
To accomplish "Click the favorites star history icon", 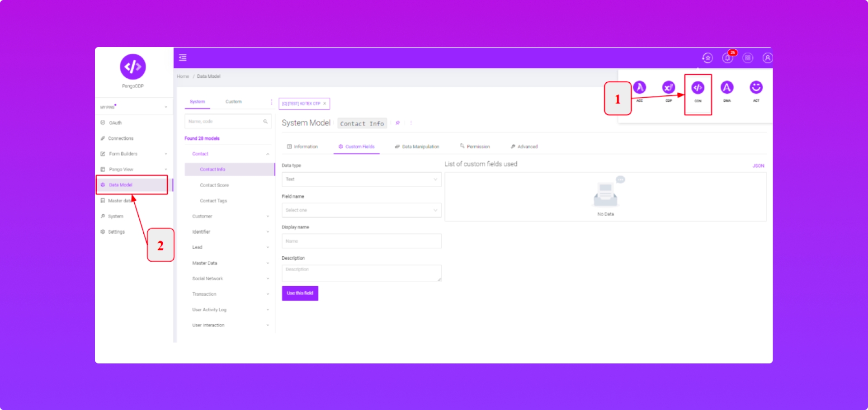I will click(708, 58).
